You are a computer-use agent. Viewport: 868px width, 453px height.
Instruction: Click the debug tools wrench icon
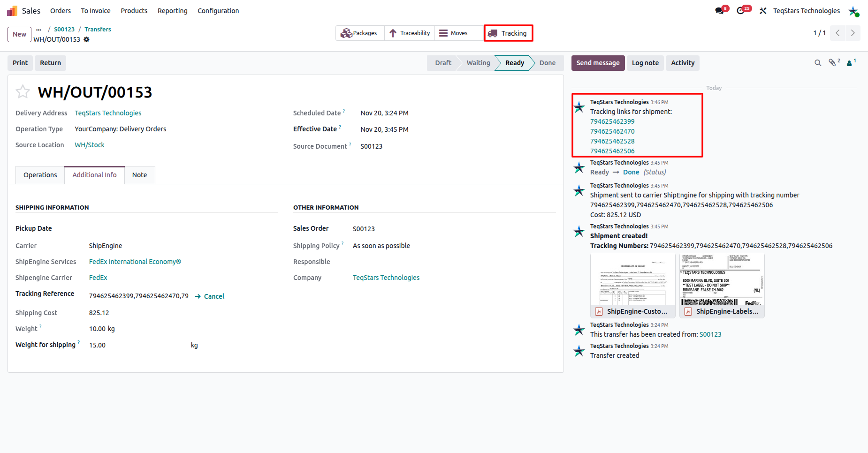coord(763,11)
